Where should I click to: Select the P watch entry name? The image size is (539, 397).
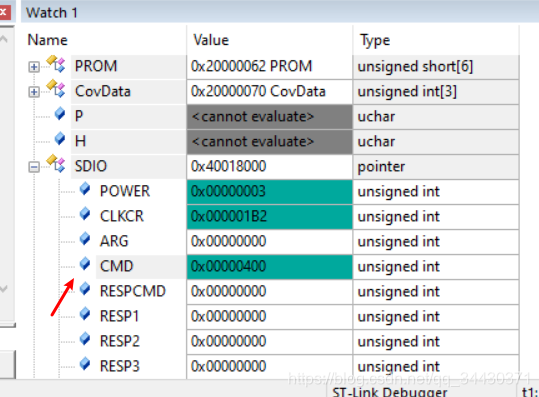point(79,116)
